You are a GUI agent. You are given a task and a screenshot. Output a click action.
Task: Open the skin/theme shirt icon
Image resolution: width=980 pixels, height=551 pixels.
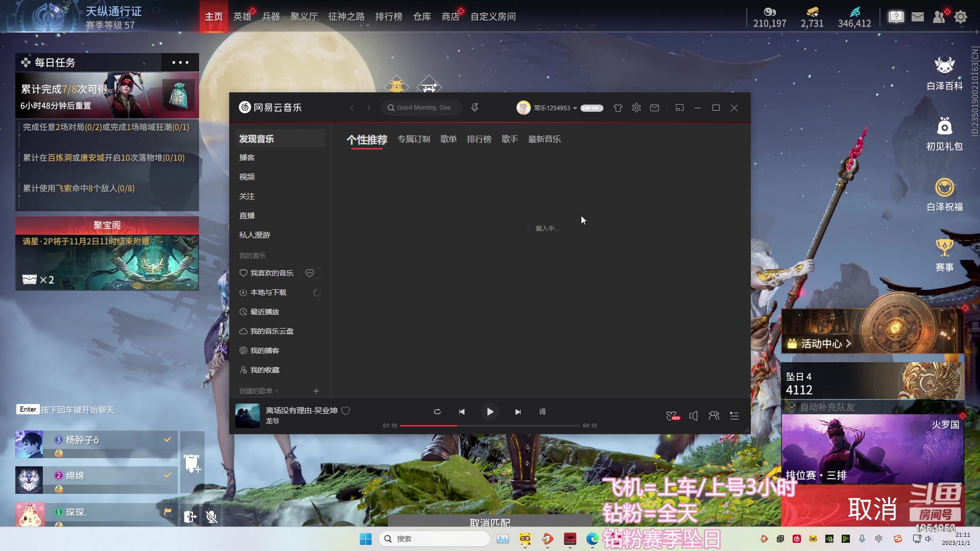point(618,108)
